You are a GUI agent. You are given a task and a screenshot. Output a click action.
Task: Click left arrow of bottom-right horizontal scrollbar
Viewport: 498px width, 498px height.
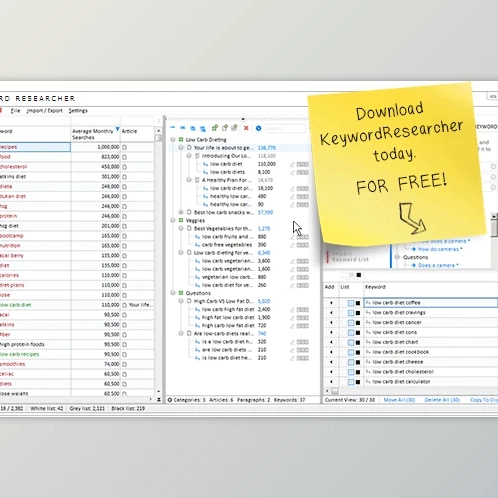coord(327,391)
